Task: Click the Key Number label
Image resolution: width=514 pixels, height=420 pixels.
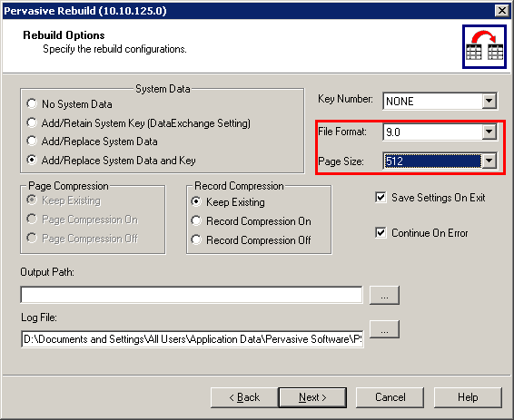Action: point(345,99)
